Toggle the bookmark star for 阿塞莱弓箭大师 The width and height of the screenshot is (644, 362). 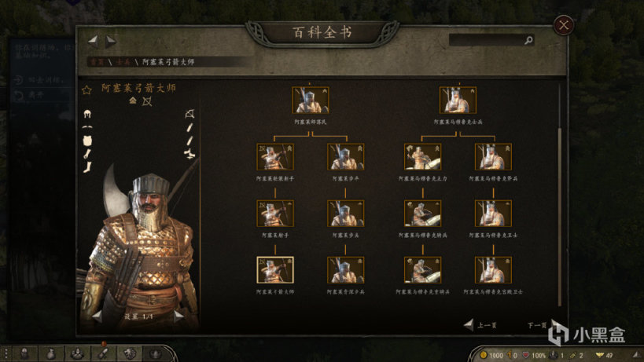tap(86, 90)
